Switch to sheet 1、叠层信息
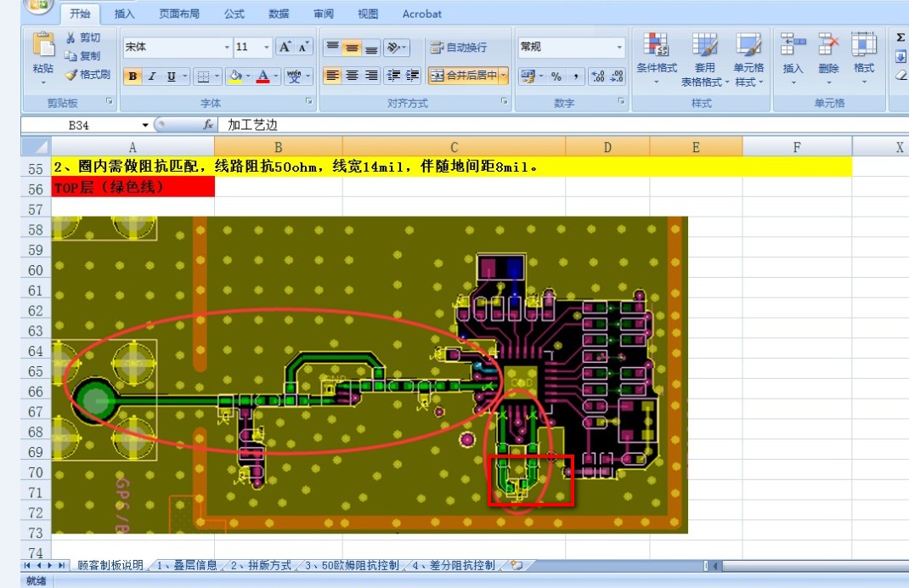 [x=187, y=565]
